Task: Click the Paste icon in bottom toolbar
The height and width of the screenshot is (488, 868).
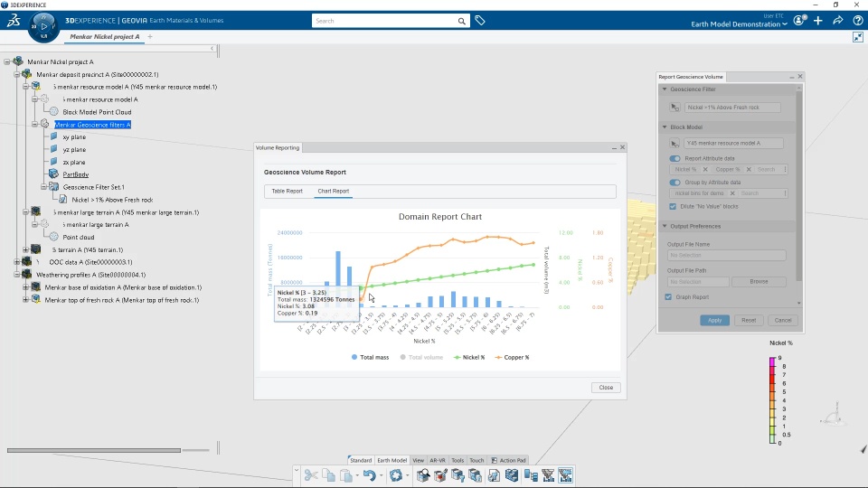Action: pos(346,475)
